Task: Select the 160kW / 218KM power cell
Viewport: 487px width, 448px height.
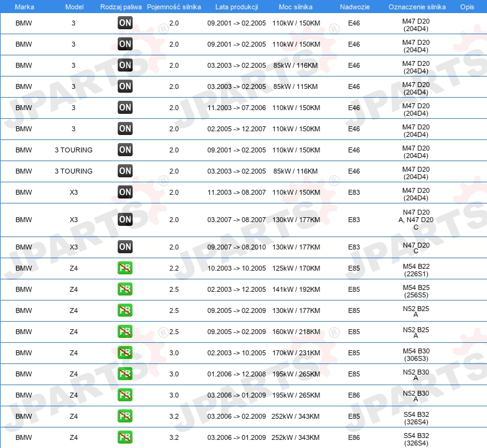Action: coord(296,332)
